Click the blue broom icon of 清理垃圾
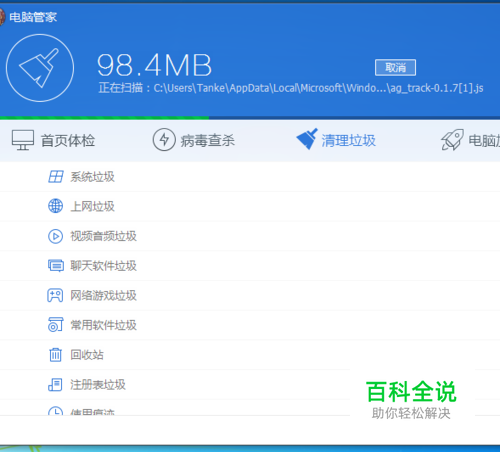 [x=307, y=139]
